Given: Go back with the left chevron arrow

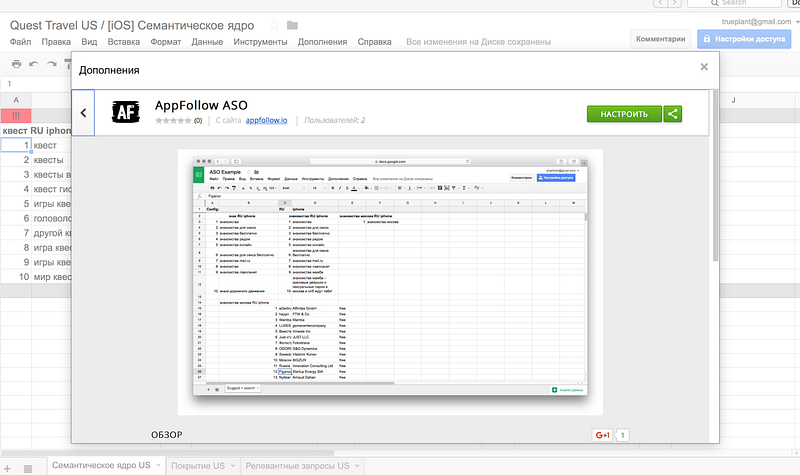Looking at the screenshot, I should point(83,113).
